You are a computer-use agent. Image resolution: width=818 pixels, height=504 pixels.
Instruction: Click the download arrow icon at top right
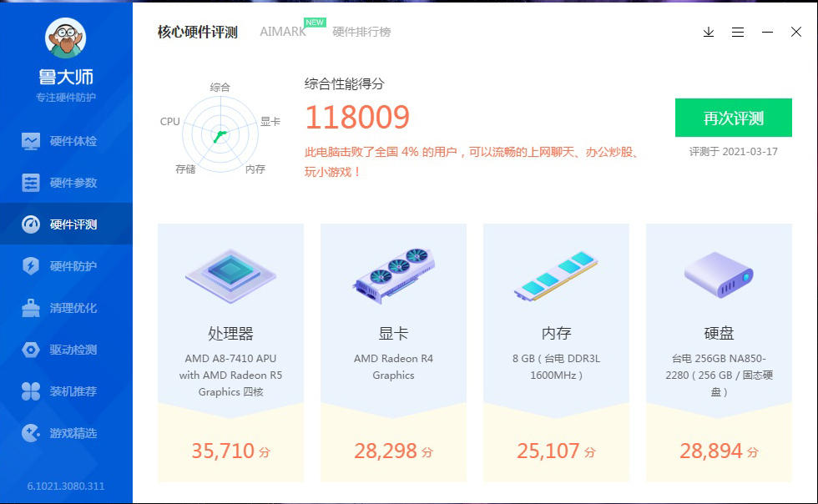(708, 32)
